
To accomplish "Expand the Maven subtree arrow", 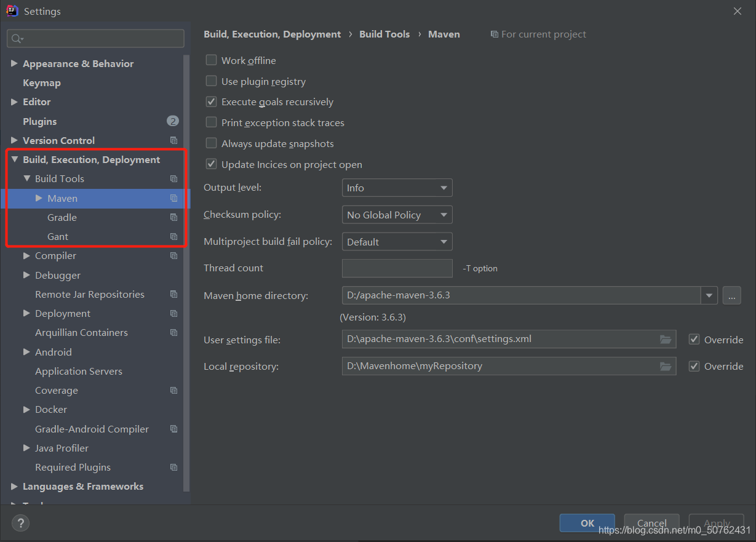I will pos(39,198).
